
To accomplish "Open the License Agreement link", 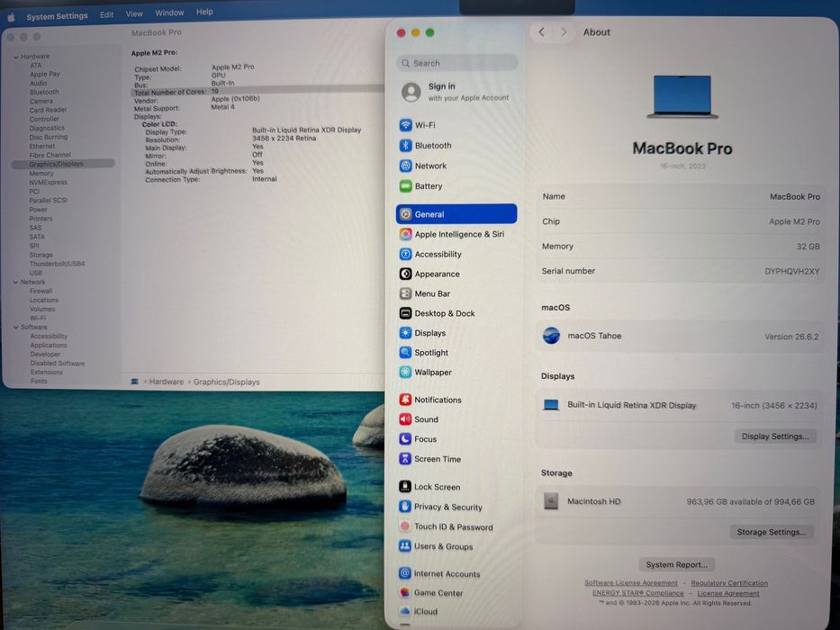I will [x=728, y=593].
